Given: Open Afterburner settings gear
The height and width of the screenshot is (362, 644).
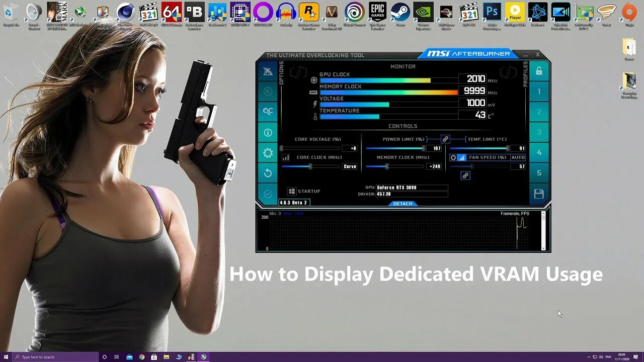Looking at the screenshot, I should (268, 153).
